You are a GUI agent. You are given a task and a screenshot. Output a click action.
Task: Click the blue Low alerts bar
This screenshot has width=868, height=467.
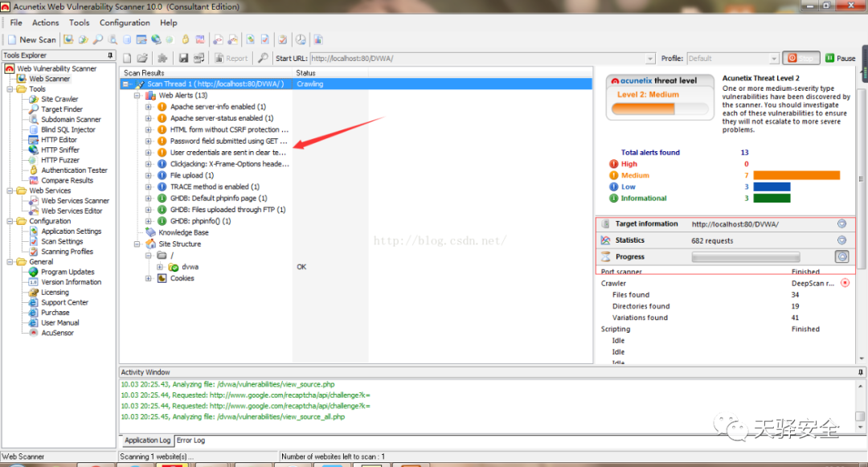(x=772, y=187)
